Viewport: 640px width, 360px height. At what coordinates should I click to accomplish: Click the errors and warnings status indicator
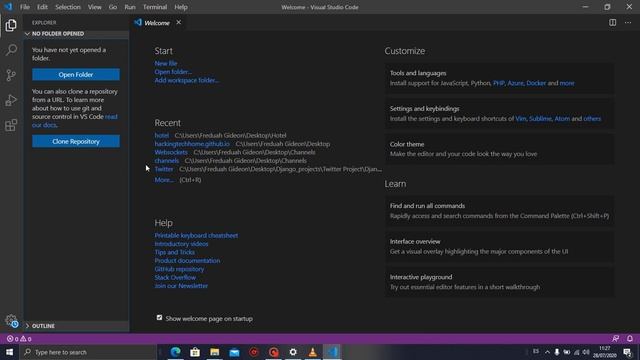tap(19, 339)
